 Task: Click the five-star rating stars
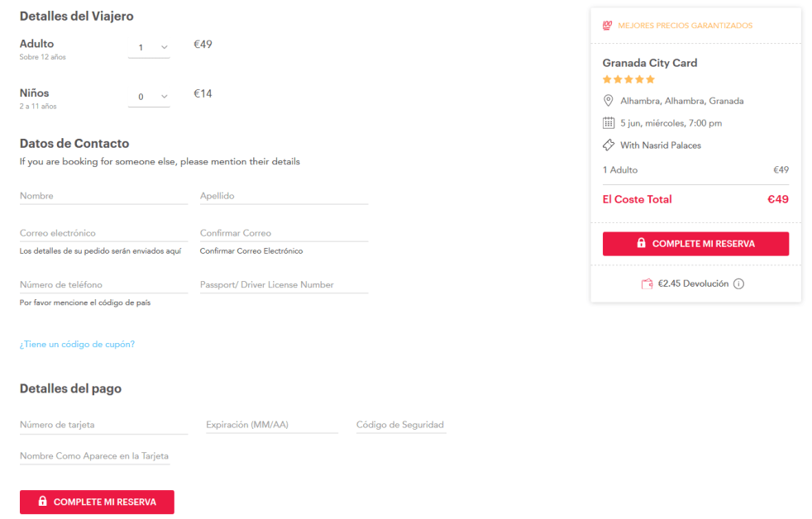[628, 79]
